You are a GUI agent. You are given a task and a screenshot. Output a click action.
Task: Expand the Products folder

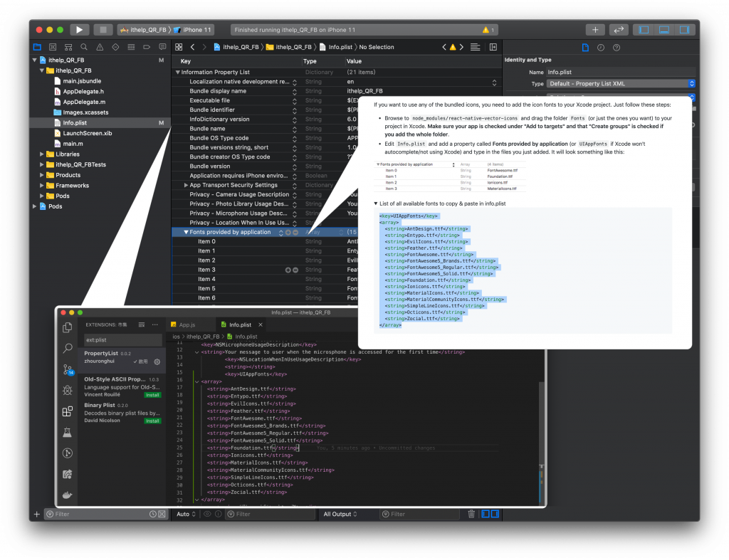(42, 175)
